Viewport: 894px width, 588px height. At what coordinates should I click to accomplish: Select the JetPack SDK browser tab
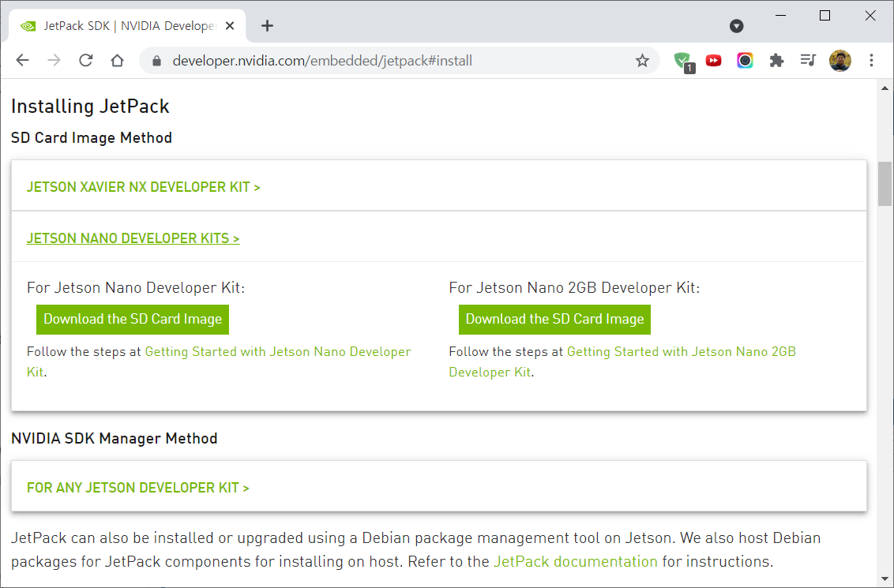[127, 25]
